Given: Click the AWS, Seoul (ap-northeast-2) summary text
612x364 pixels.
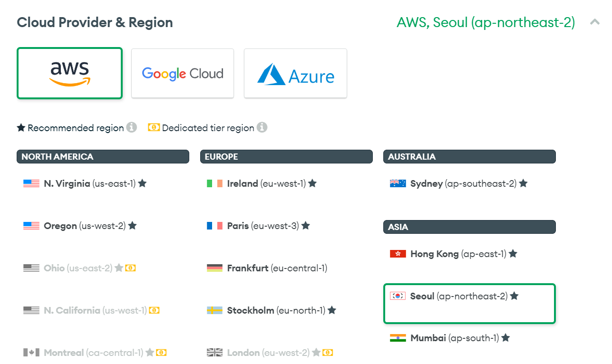Looking at the screenshot, I should pos(486,22).
